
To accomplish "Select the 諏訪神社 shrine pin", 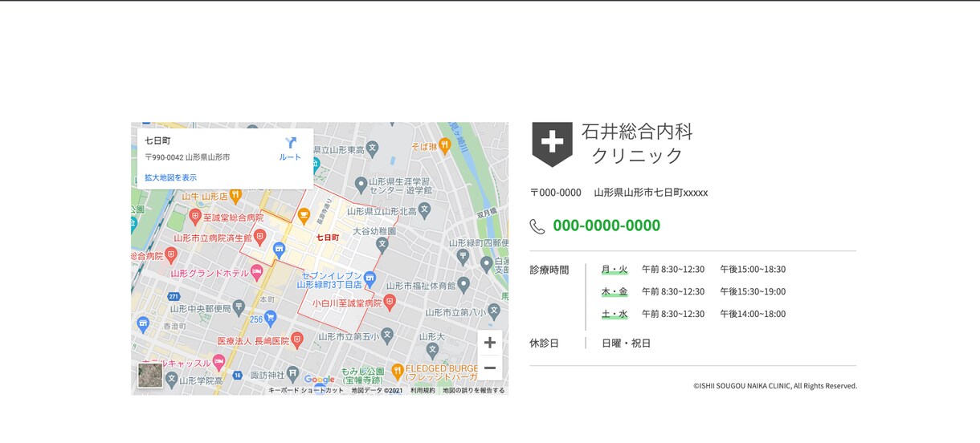I will [292, 374].
